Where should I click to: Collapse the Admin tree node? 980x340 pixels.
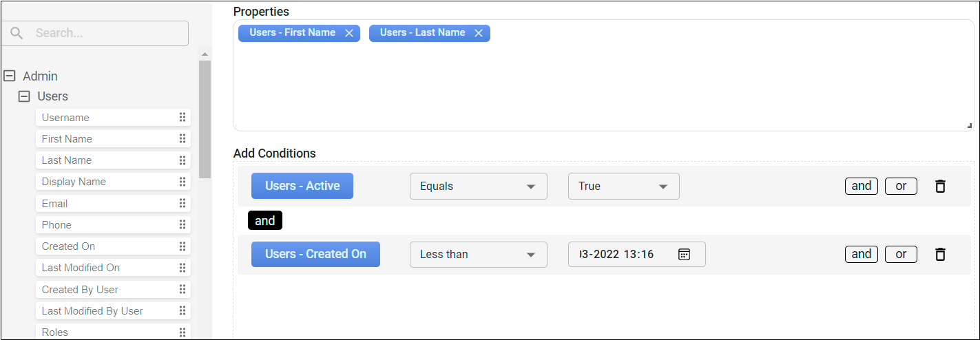(10, 76)
